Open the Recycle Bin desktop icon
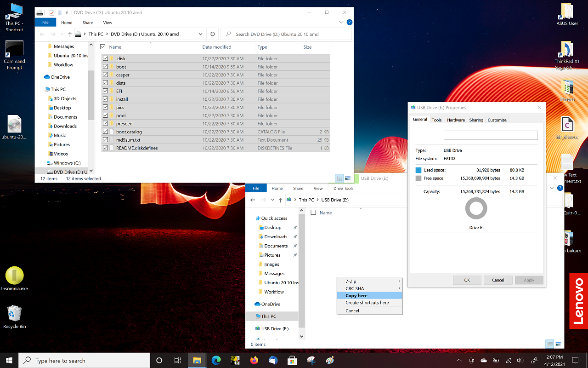The width and height of the screenshot is (588, 368). (14, 316)
